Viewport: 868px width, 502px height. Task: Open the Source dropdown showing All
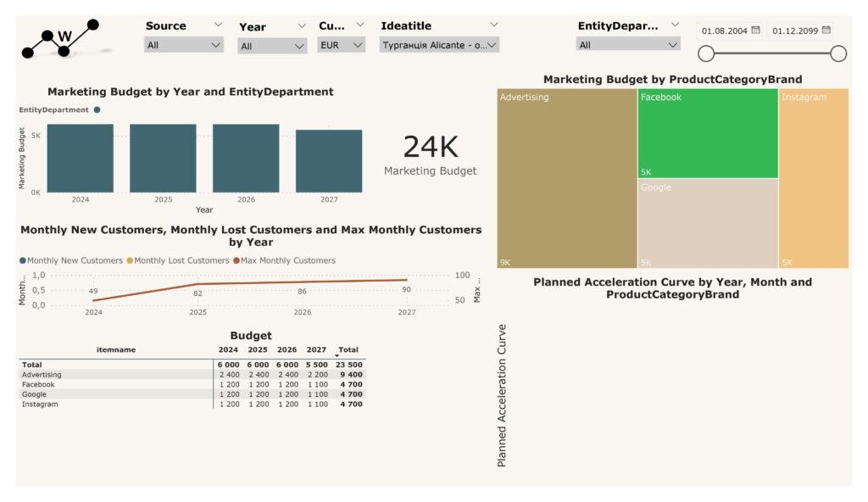184,45
